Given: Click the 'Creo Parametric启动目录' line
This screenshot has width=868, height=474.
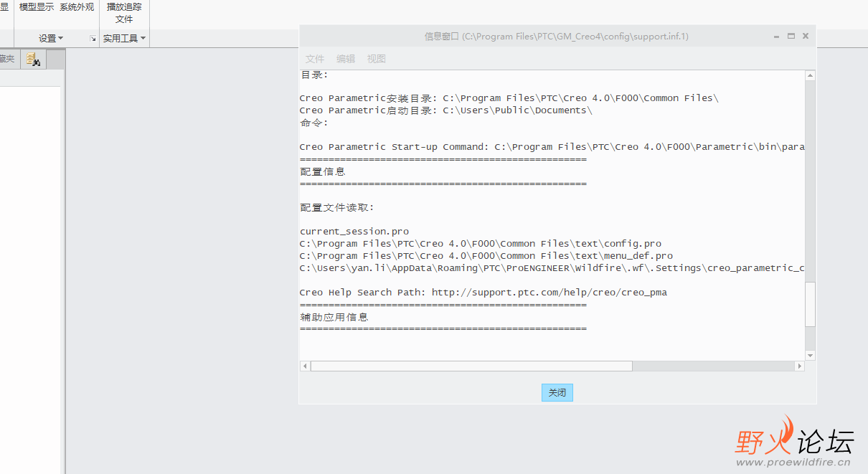Looking at the screenshot, I should point(446,110).
